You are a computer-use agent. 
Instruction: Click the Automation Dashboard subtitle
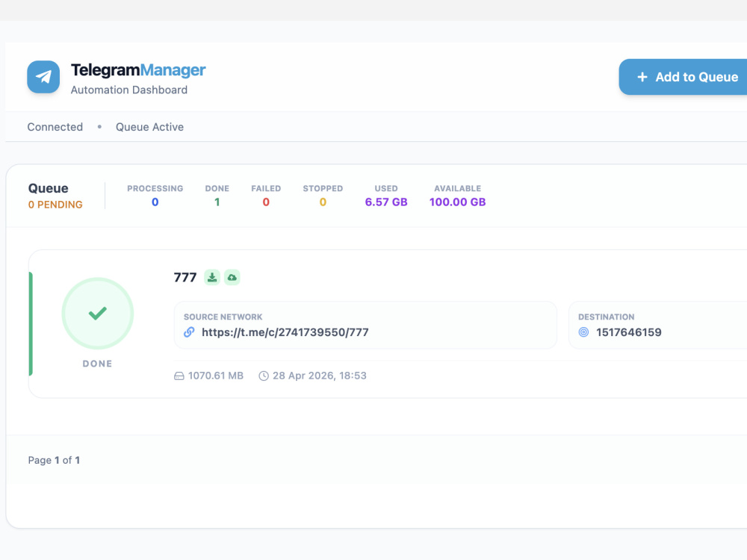[x=129, y=90]
